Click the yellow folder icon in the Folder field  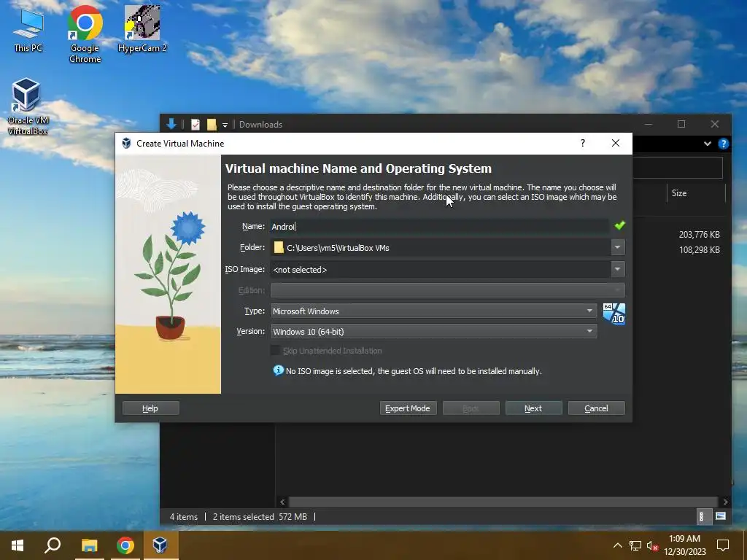coord(279,248)
